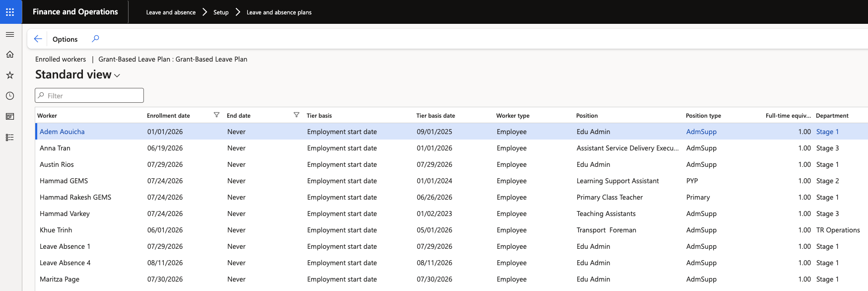This screenshot has width=868, height=291.
Task: Select Leave Absence 4 worker cell
Action: (x=65, y=263)
